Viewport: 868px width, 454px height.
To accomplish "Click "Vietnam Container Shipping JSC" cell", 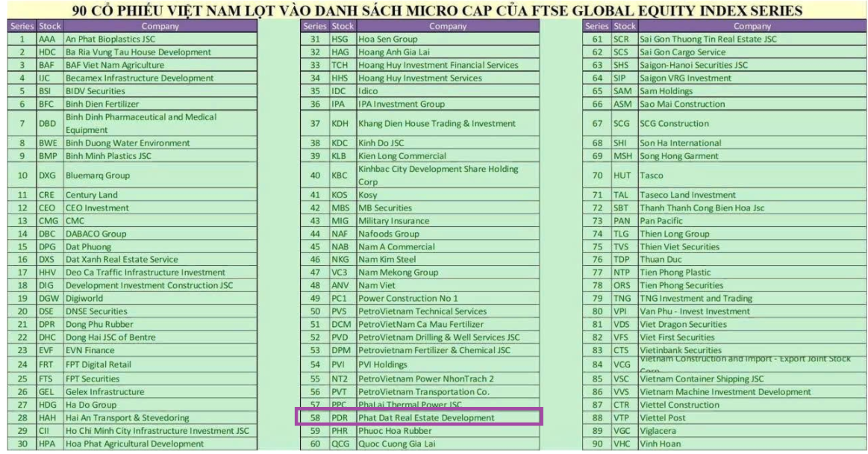I will coord(752,379).
